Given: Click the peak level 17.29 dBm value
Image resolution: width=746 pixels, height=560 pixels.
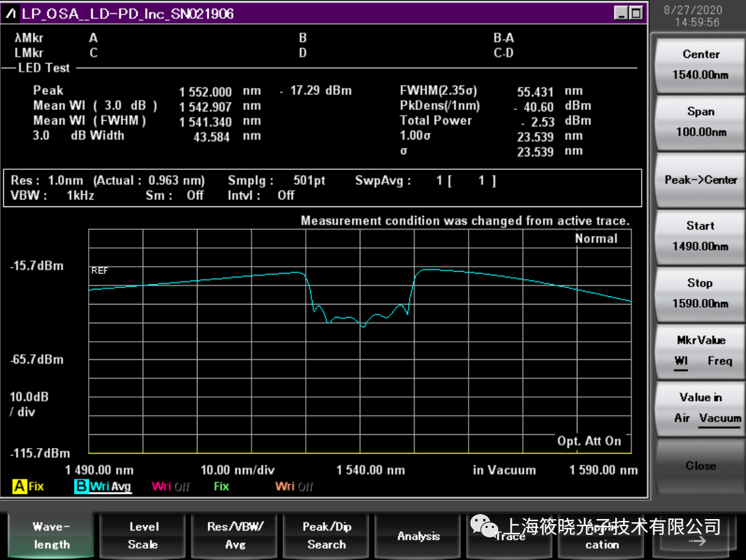Looking at the screenshot, I should [316, 91].
